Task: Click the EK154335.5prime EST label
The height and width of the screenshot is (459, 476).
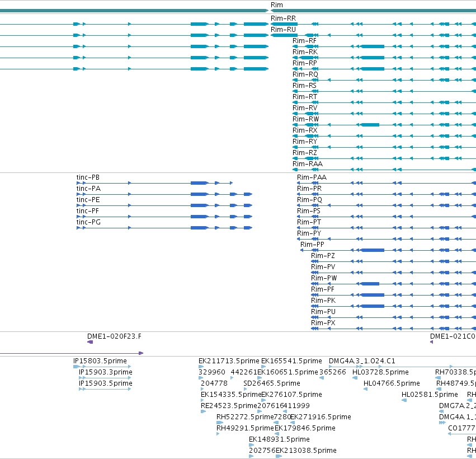Action: (x=231, y=395)
